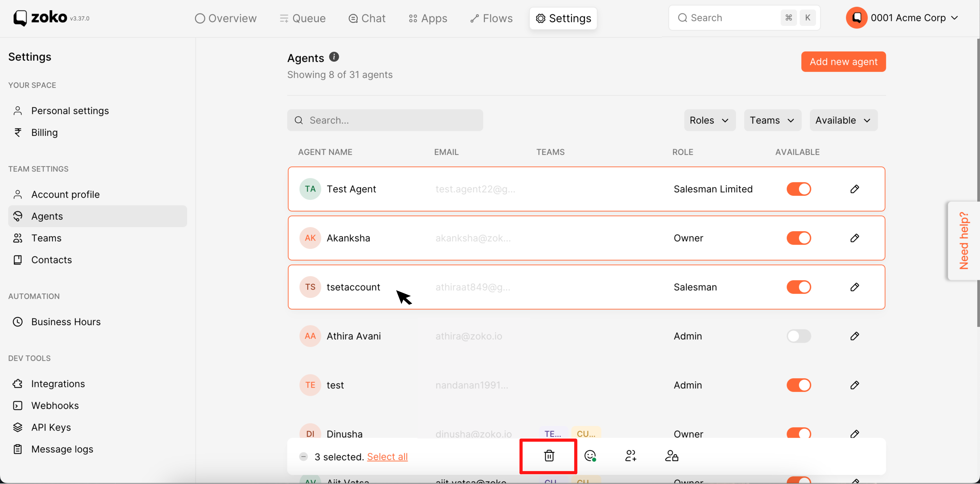The height and width of the screenshot is (484, 980).
Task: Click the ROLE column header
Action: (x=682, y=152)
